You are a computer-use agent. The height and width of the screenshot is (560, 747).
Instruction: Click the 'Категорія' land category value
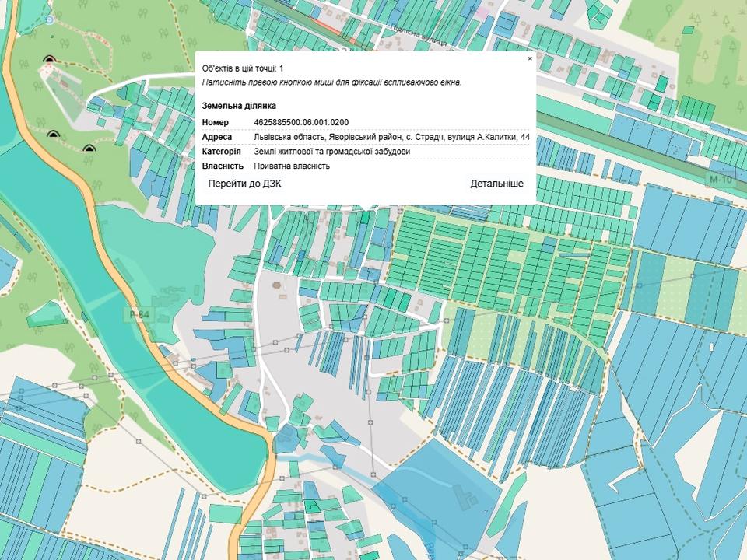(x=331, y=152)
